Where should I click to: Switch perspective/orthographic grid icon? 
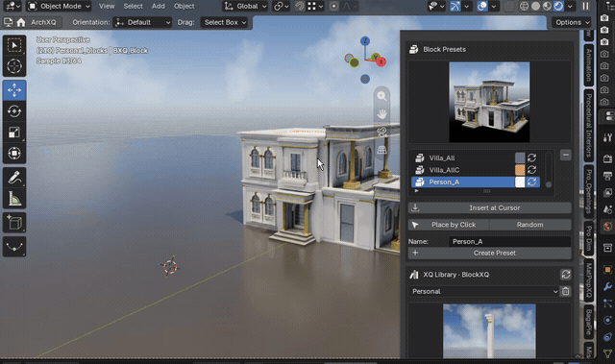click(x=381, y=150)
